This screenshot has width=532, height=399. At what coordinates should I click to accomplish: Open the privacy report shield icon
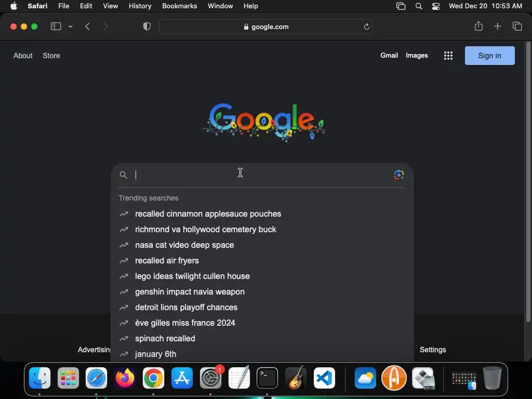[x=147, y=26]
